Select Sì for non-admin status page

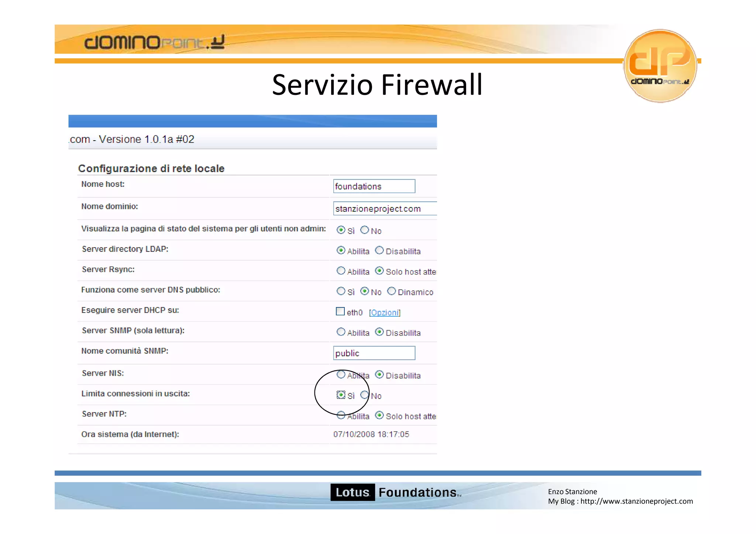(x=341, y=230)
